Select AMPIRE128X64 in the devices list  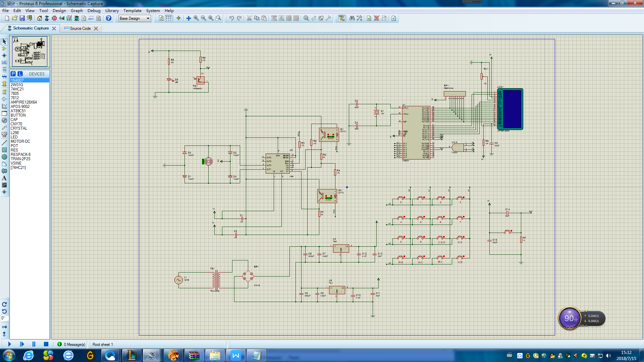(x=30, y=102)
